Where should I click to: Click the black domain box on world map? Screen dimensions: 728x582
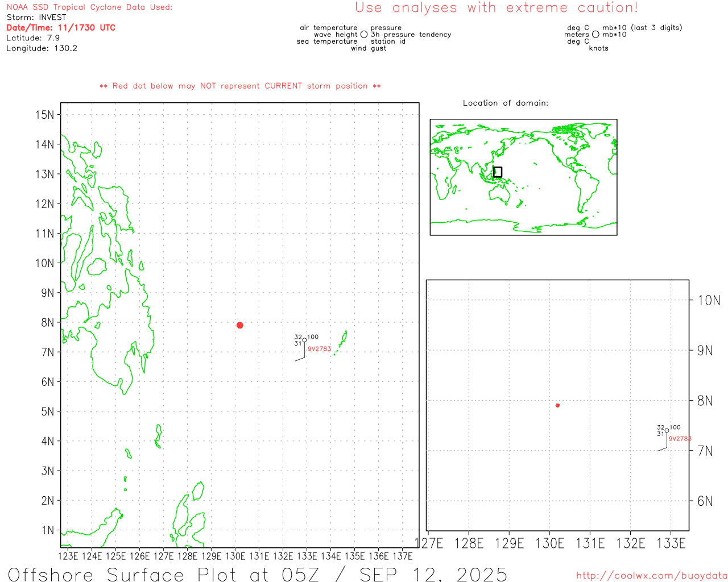click(x=498, y=172)
